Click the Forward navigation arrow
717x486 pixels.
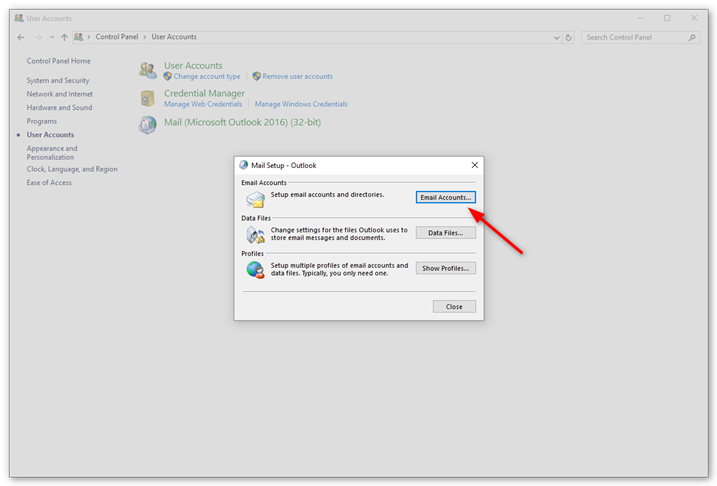[38, 37]
